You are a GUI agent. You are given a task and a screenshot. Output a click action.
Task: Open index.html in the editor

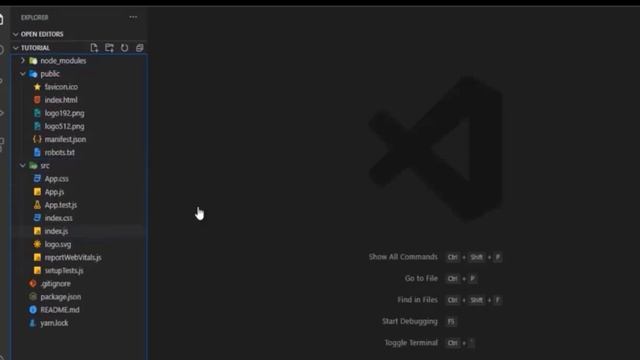(61, 100)
